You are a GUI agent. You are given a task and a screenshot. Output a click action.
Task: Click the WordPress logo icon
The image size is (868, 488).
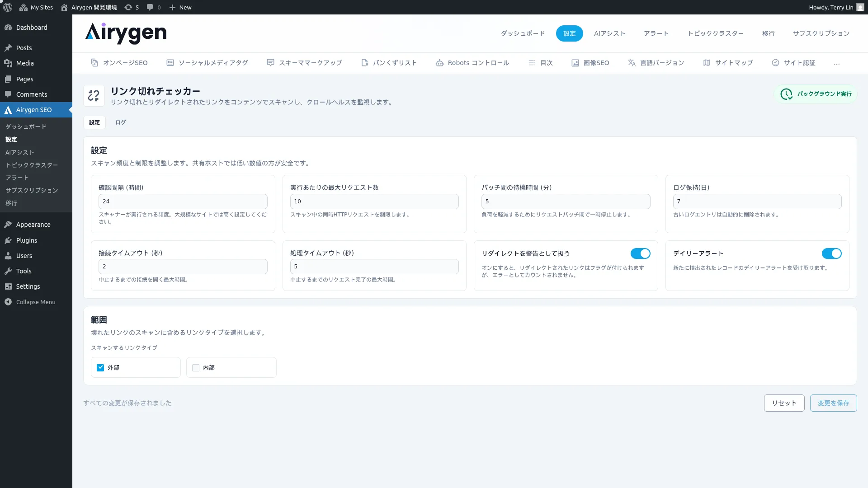(x=8, y=7)
